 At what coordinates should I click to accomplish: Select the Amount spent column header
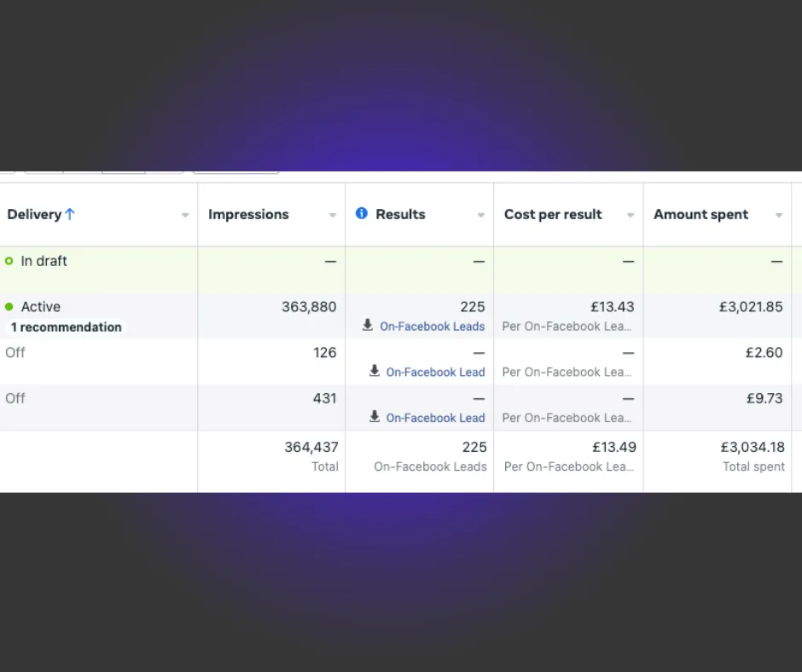(x=700, y=214)
